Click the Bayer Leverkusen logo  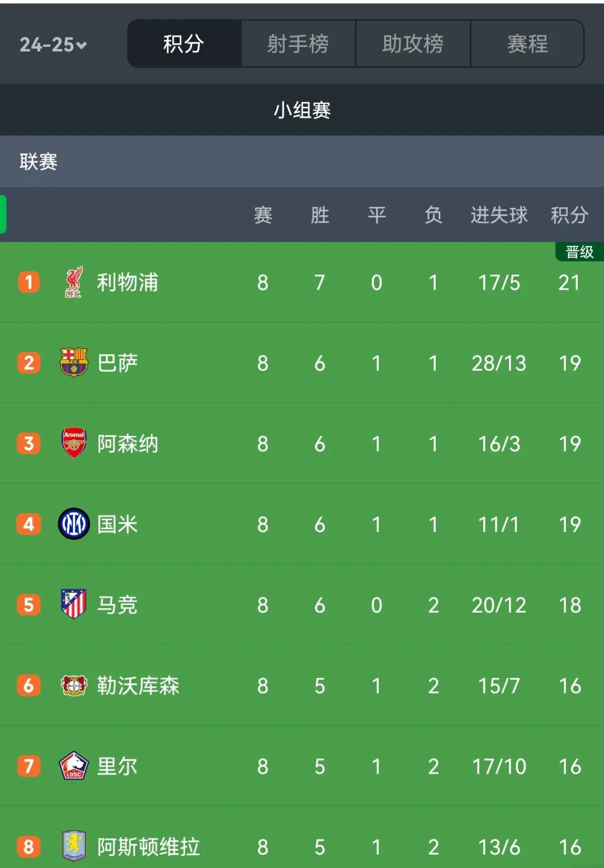point(72,686)
